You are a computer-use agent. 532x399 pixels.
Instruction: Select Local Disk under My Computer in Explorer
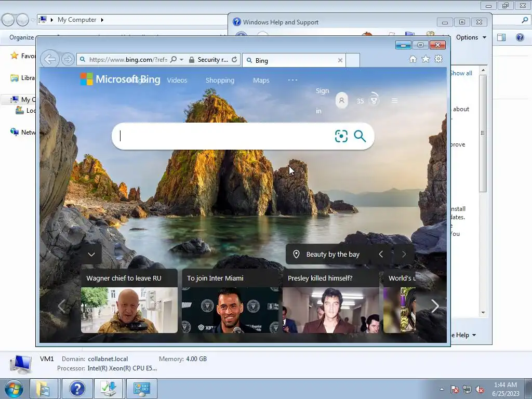(x=25, y=111)
